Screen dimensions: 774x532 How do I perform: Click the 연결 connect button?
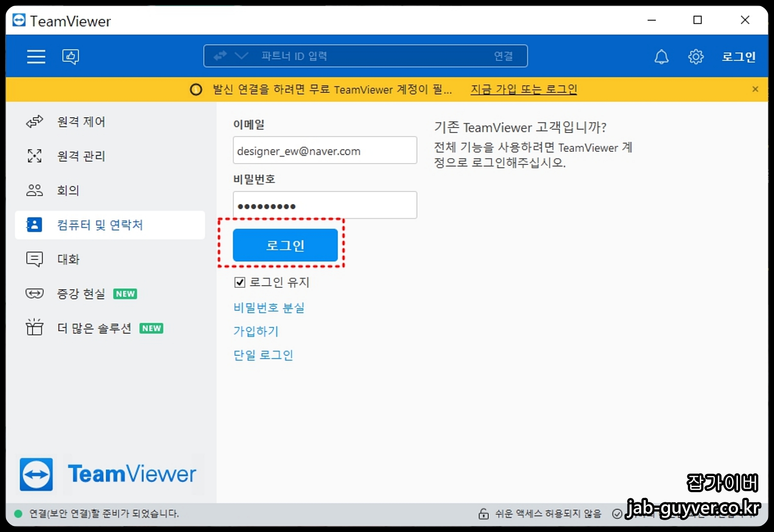click(503, 56)
